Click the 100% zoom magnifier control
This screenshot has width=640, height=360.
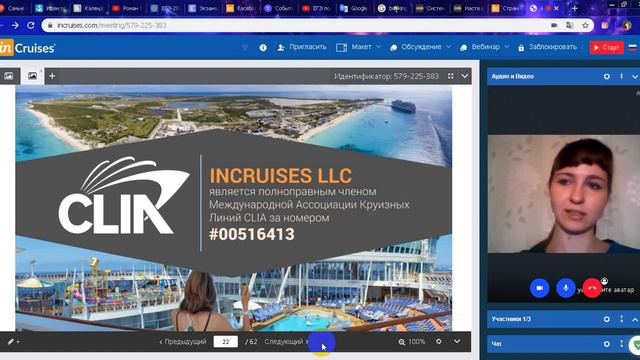[412, 342]
